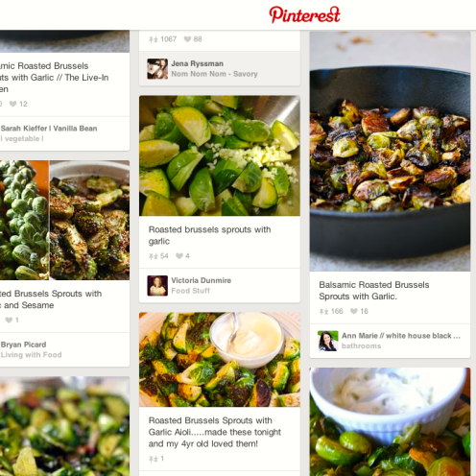Click the heart icon with 16 likes
The width and height of the screenshot is (476, 476).
[x=354, y=311]
